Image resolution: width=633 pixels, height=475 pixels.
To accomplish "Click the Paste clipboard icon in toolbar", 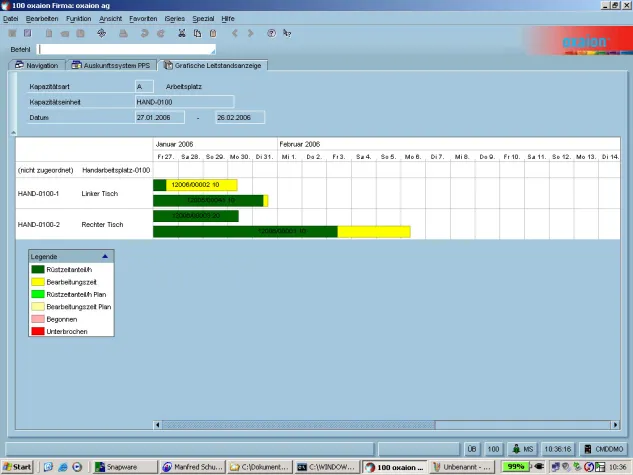I will pyautogui.click(x=213, y=33).
